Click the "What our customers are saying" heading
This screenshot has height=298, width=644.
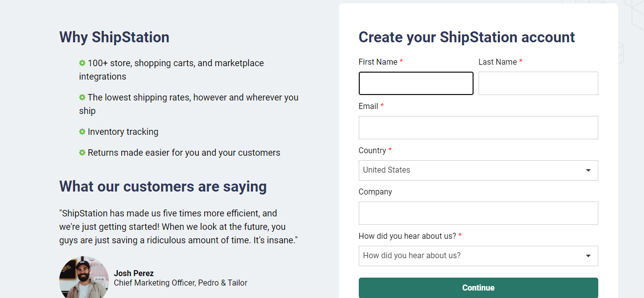(163, 187)
